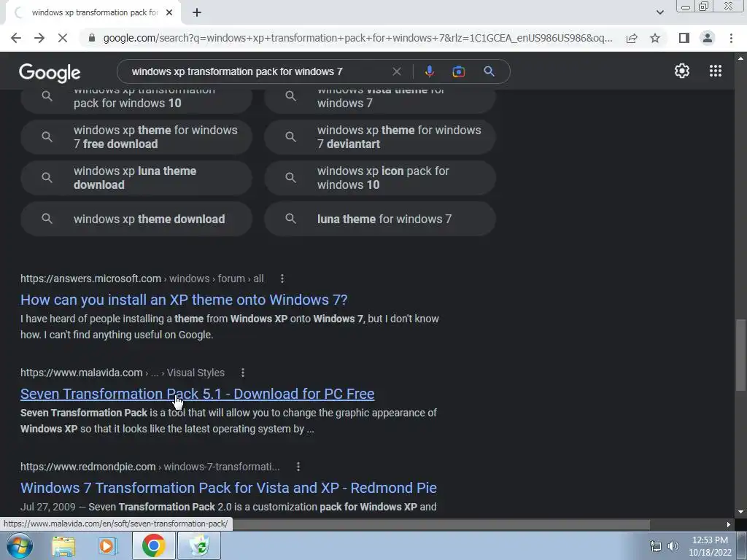Open the Chrome side panel
The image size is (747, 560).
tap(684, 38)
